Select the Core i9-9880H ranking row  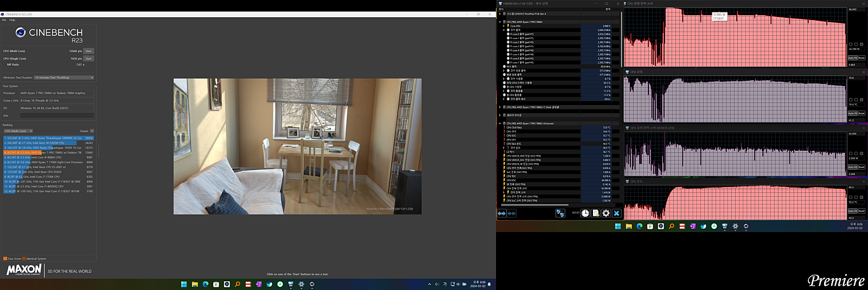pyautogui.click(x=48, y=158)
